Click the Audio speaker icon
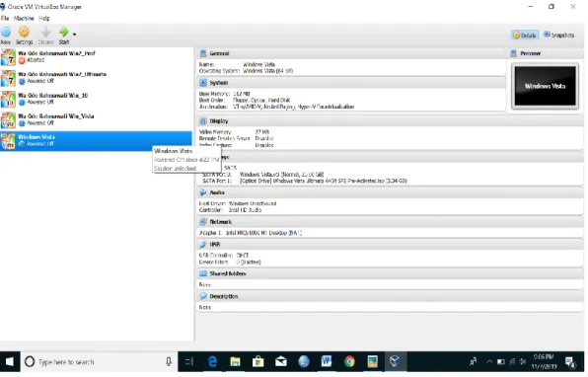Image resolution: width=588 pixels, height=377 pixels. click(x=203, y=192)
